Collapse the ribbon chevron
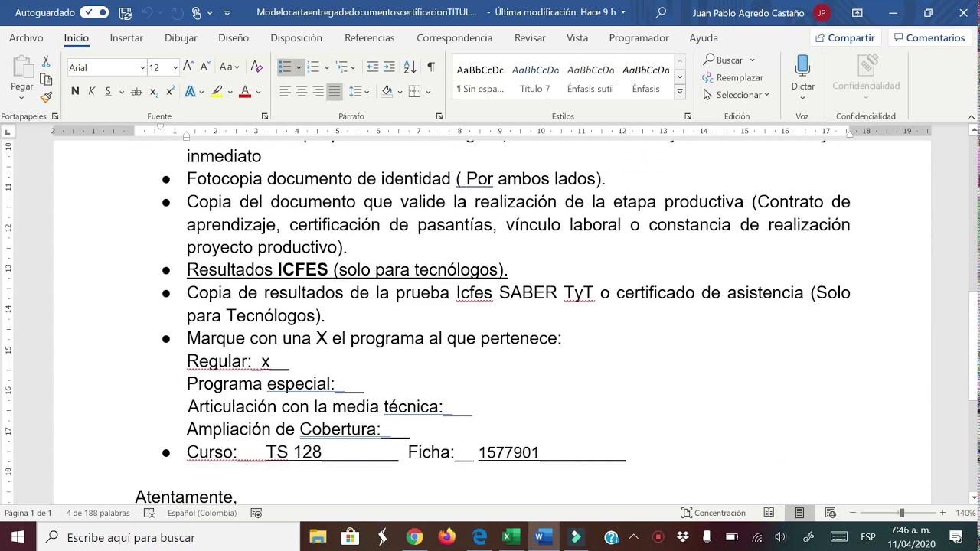This screenshot has height=551, width=980. click(x=972, y=116)
